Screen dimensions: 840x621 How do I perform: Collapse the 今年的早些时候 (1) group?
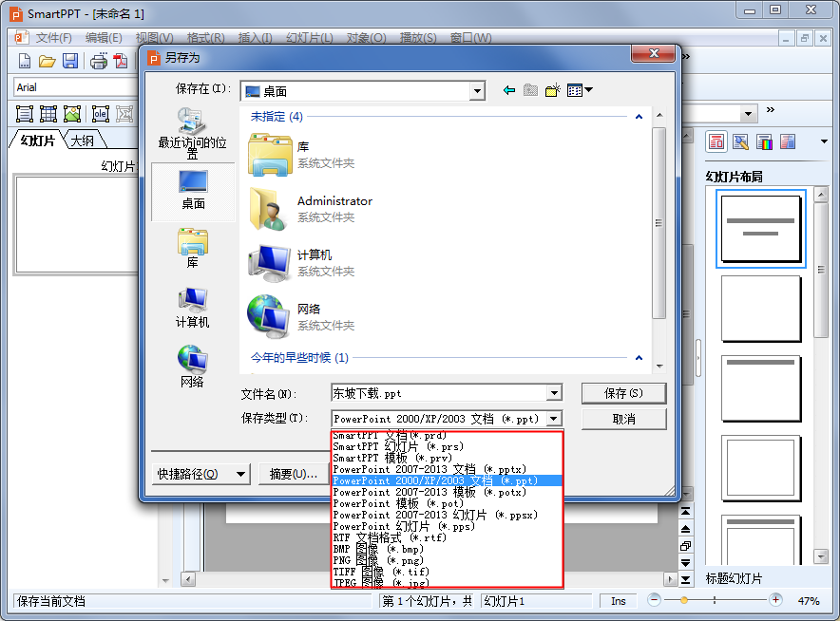[x=639, y=358]
